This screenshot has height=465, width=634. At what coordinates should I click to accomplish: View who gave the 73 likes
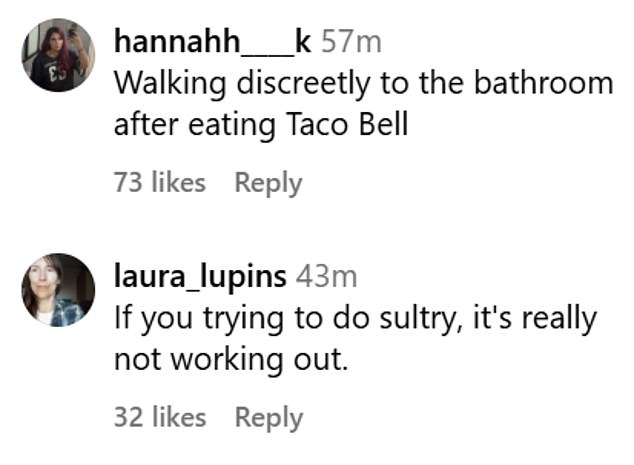pos(160,182)
